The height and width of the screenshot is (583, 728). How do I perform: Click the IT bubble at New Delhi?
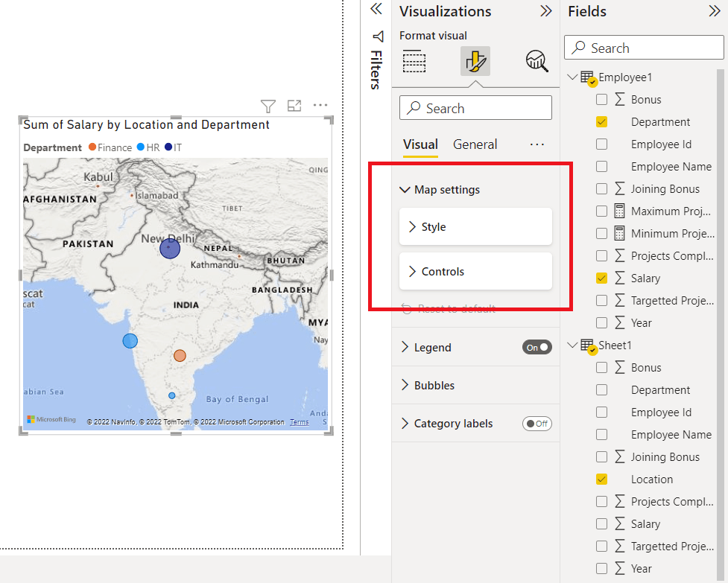pos(170,249)
